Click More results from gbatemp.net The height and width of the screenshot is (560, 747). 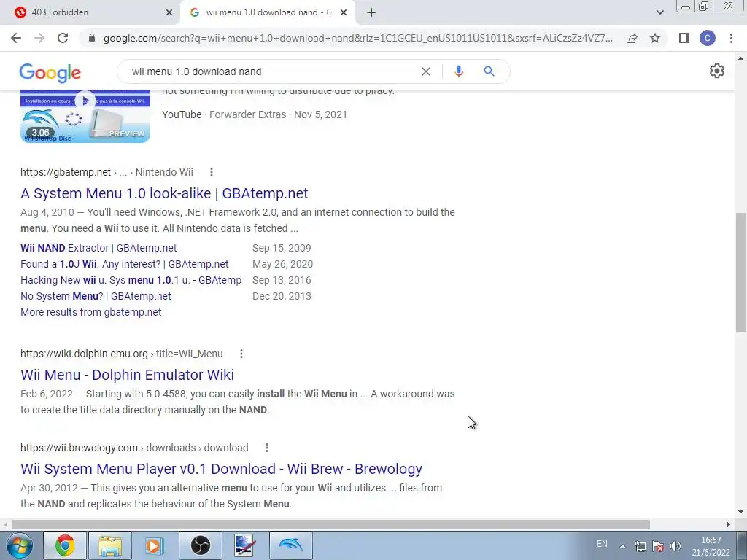coord(91,312)
